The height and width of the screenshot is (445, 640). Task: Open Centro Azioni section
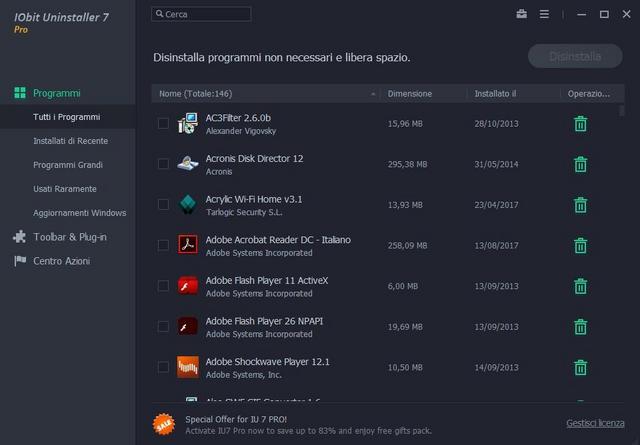(x=62, y=261)
